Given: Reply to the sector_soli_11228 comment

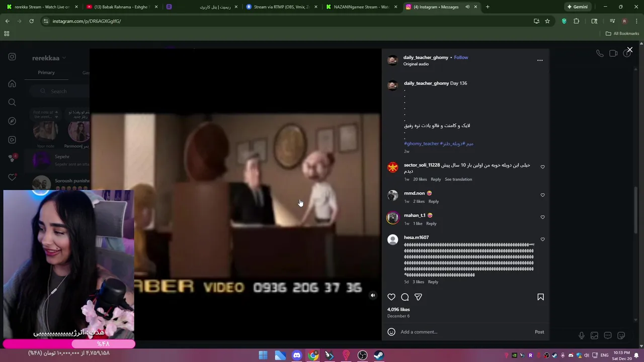Looking at the screenshot, I should coord(436,179).
